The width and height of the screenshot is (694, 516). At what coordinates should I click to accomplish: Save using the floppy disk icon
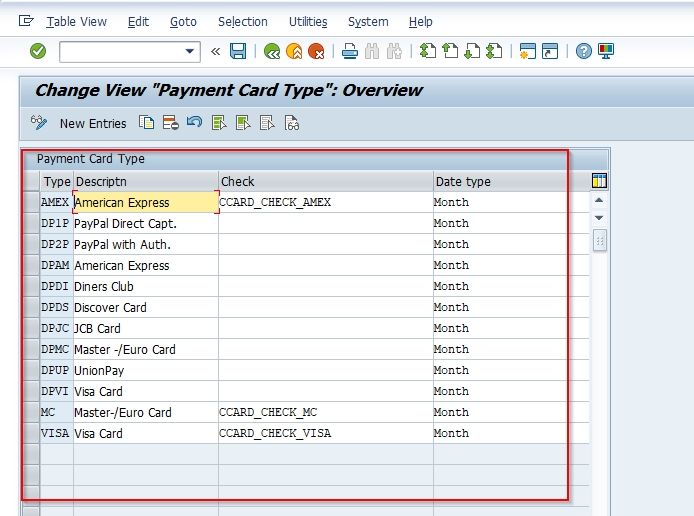(x=238, y=51)
